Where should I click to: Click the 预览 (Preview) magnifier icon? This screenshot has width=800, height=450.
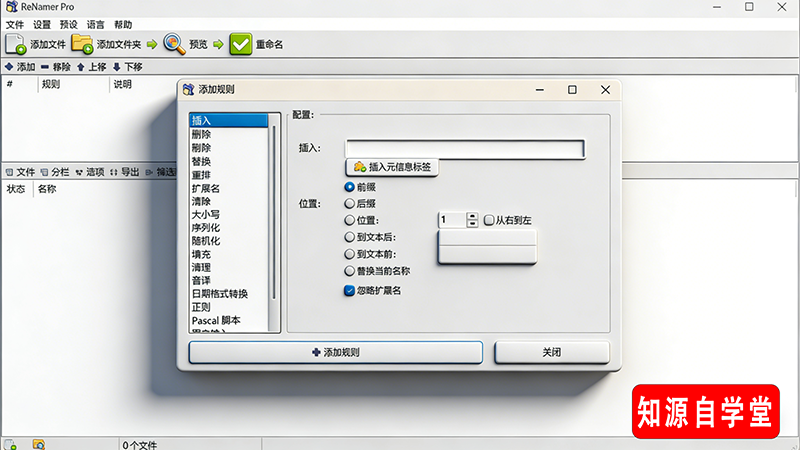coord(175,44)
